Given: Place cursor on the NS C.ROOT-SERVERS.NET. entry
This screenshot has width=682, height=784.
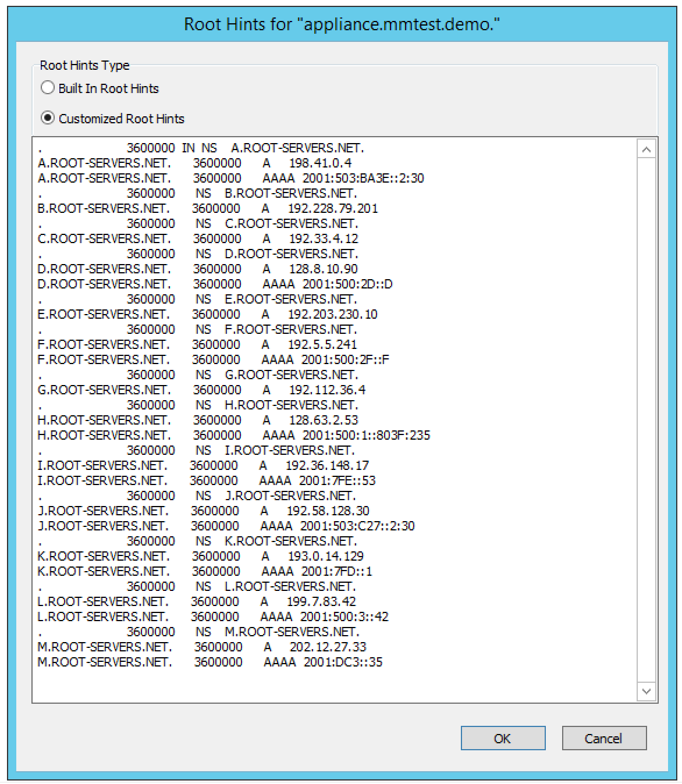Looking at the screenshot, I should tap(291, 224).
